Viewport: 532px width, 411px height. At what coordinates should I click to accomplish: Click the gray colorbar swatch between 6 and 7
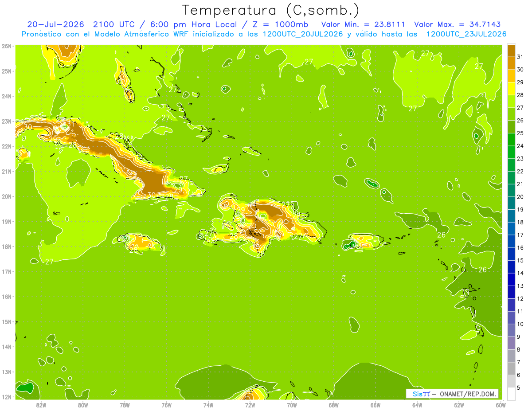511,369
